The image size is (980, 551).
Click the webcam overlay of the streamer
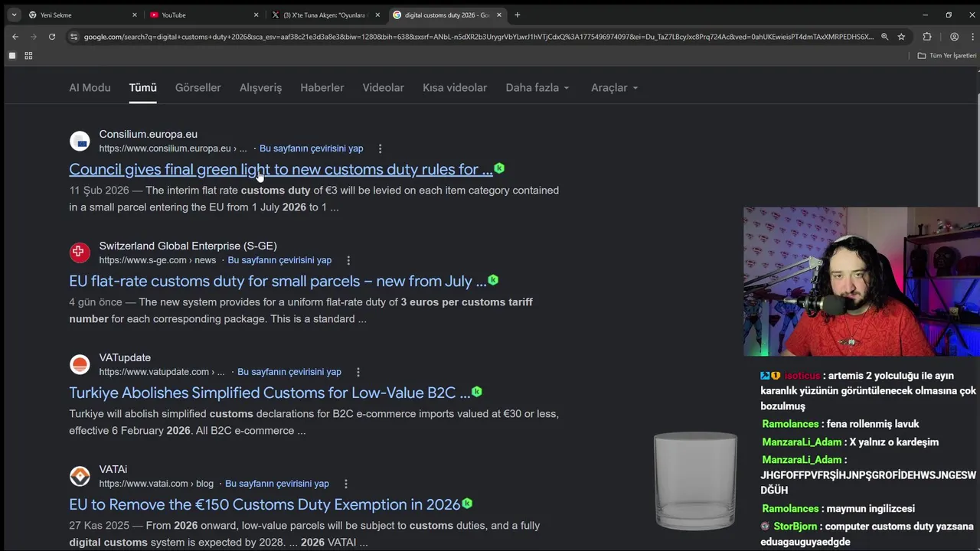[861, 282]
